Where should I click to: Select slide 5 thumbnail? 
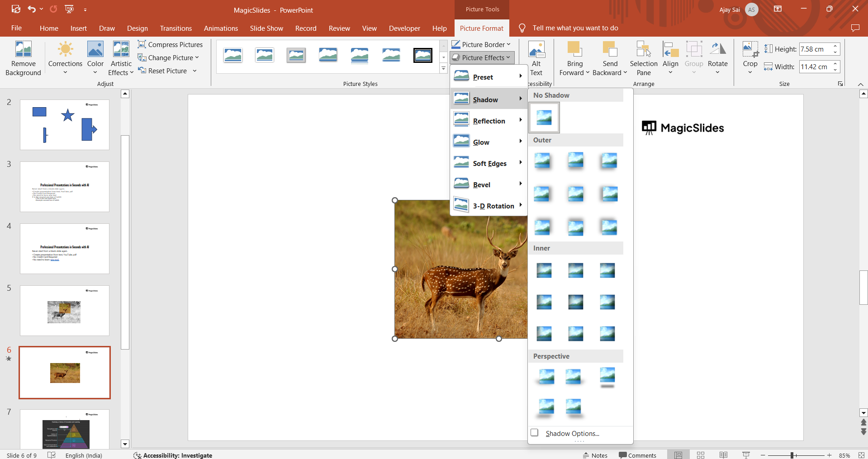pyautogui.click(x=65, y=311)
